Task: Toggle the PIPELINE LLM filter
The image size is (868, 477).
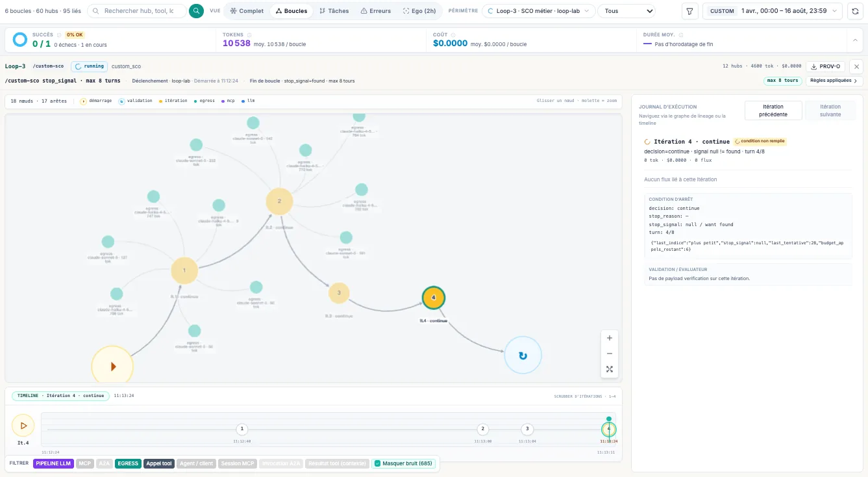Action: 53,463
